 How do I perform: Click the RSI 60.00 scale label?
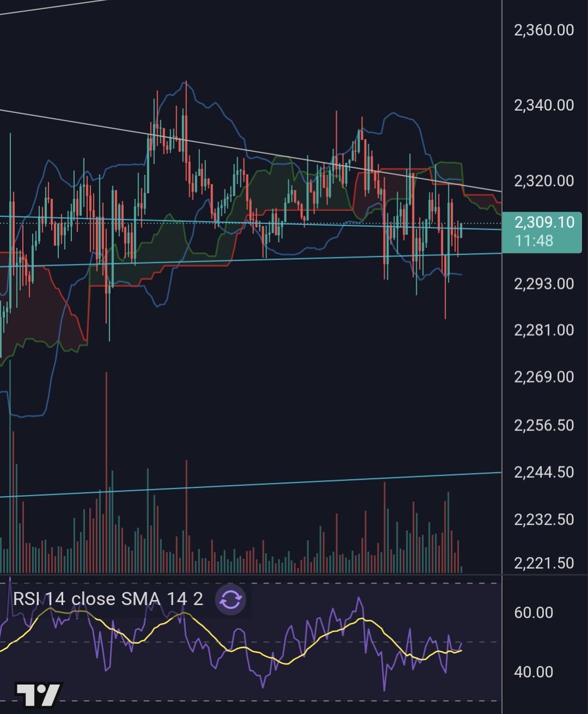[533, 613]
